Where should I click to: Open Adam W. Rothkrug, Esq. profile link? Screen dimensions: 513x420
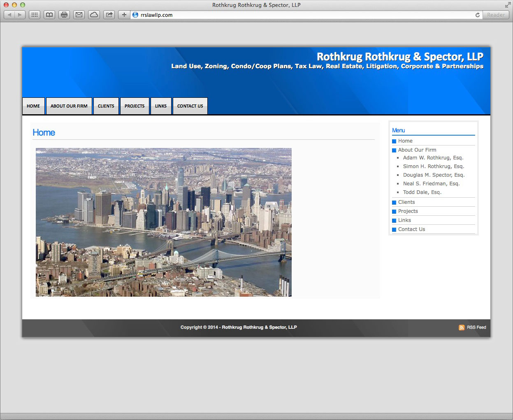click(x=433, y=158)
